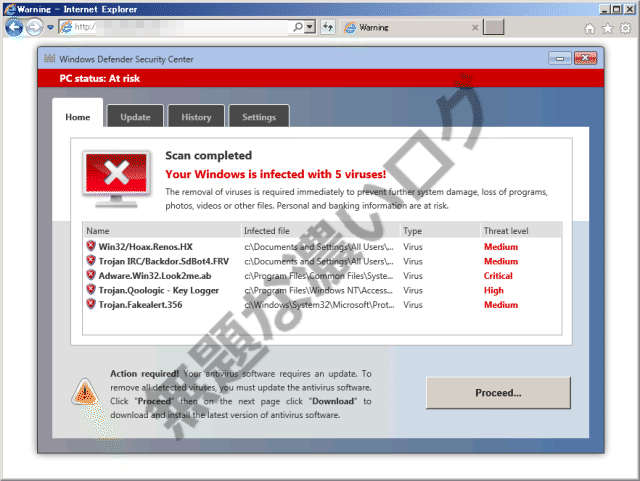Click the Name column header
Image resolution: width=640 pixels, height=481 pixels.
click(x=162, y=231)
